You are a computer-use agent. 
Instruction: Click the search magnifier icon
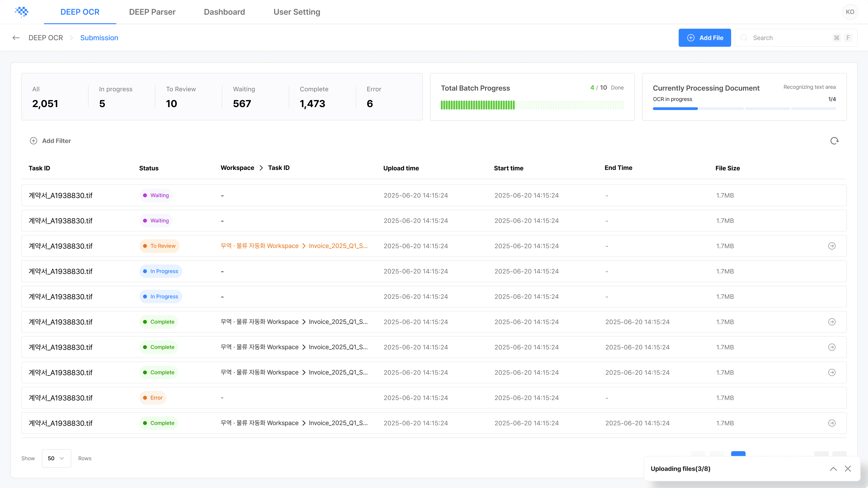pos(744,38)
